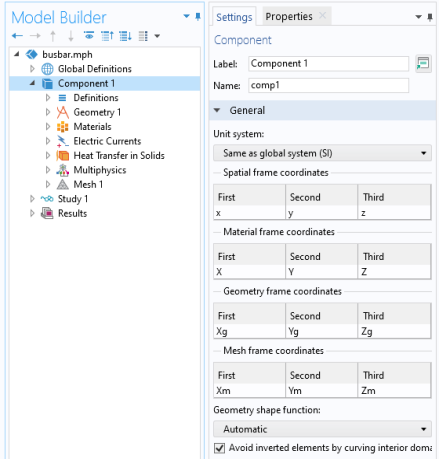Click the label button beside Component 1

point(423,63)
